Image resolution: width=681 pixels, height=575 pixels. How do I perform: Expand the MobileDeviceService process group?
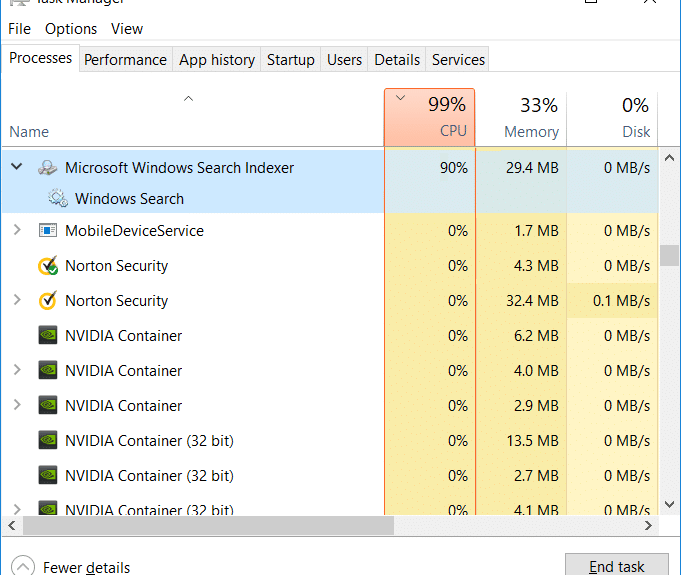point(17,229)
